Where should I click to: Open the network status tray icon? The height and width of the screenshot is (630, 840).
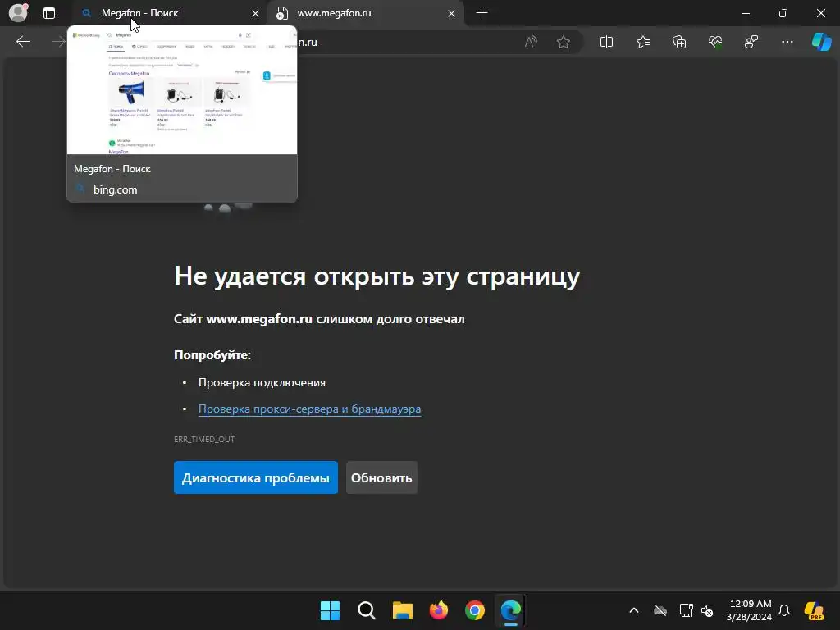click(687, 610)
